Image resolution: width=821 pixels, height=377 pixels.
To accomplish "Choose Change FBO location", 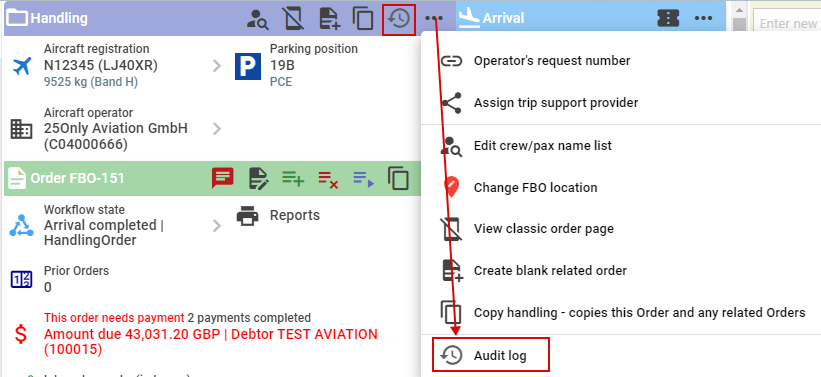I will click(621, 187).
